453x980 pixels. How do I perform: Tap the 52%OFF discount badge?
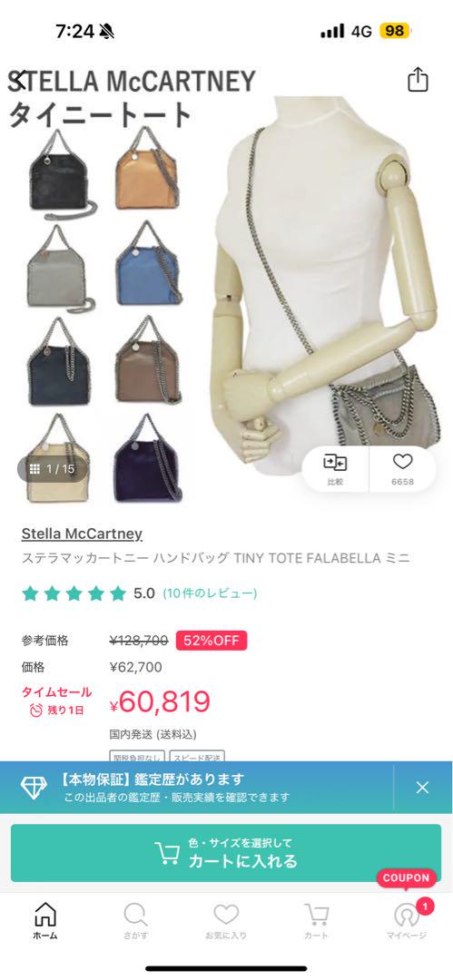click(x=212, y=641)
